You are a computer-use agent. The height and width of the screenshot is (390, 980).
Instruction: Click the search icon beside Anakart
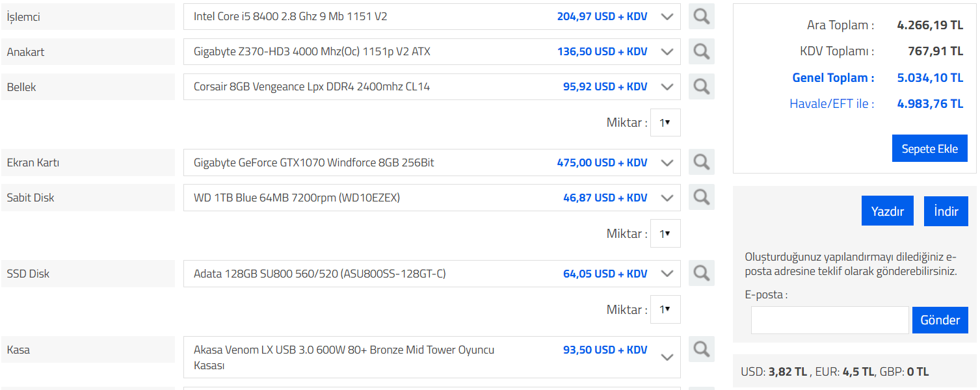[701, 51]
